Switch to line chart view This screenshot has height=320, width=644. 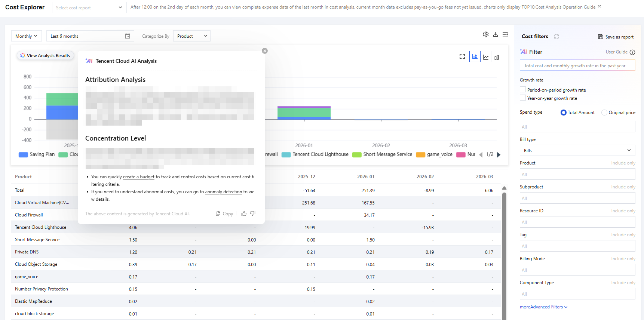coord(486,57)
